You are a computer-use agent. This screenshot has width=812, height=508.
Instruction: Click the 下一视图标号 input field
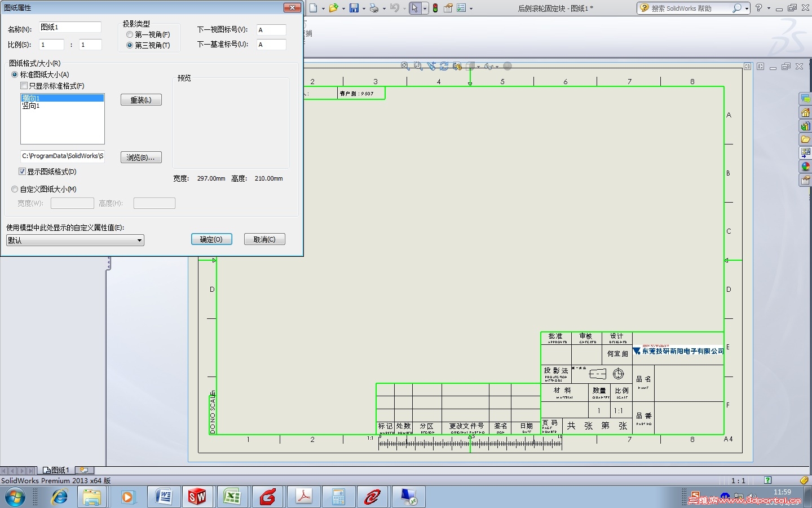pos(271,30)
